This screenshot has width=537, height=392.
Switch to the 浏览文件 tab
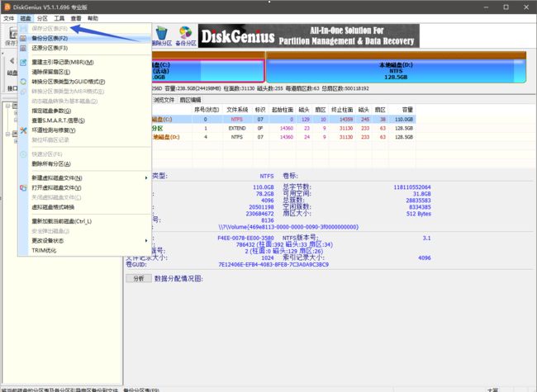click(x=164, y=100)
